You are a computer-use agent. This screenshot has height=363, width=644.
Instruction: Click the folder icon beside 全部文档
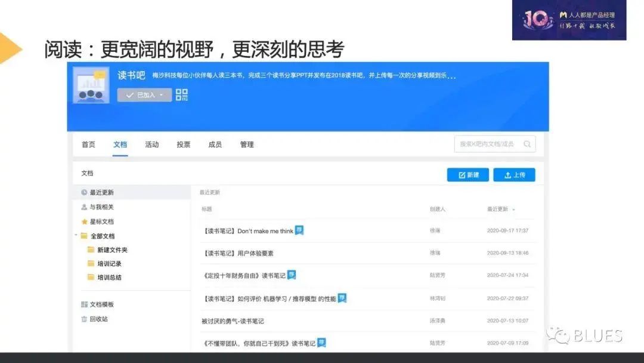[84, 236]
